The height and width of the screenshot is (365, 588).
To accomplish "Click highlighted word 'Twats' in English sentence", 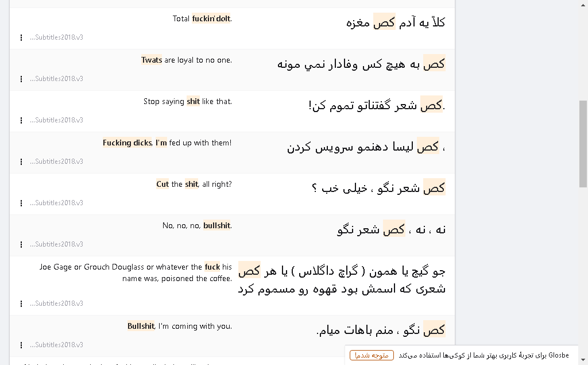I will 152,60.
